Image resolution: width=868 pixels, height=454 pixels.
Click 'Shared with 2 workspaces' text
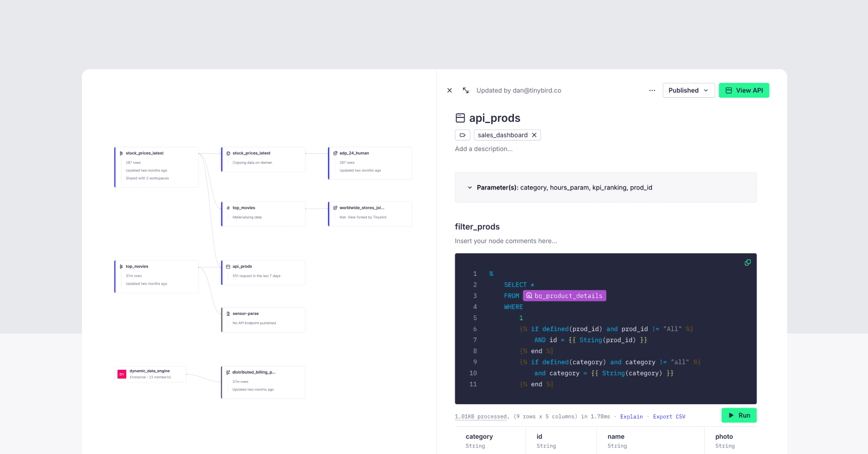(147, 179)
